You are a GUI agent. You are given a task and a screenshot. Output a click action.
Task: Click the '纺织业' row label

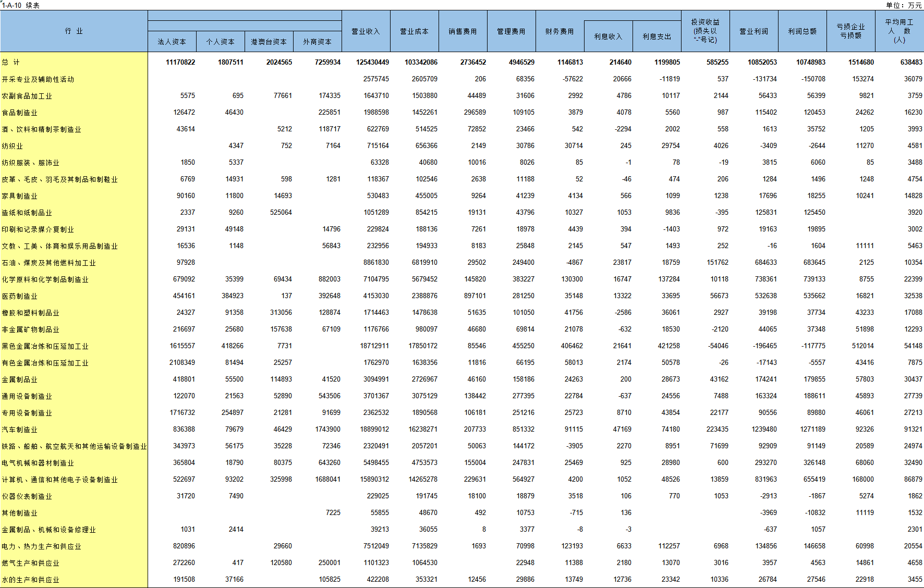[x=13, y=146]
